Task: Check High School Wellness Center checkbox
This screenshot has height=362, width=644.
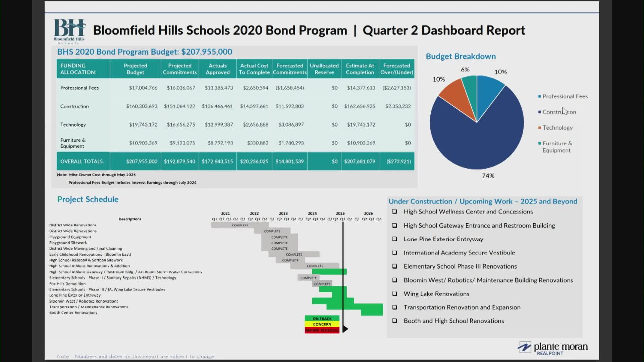Action: coord(394,212)
